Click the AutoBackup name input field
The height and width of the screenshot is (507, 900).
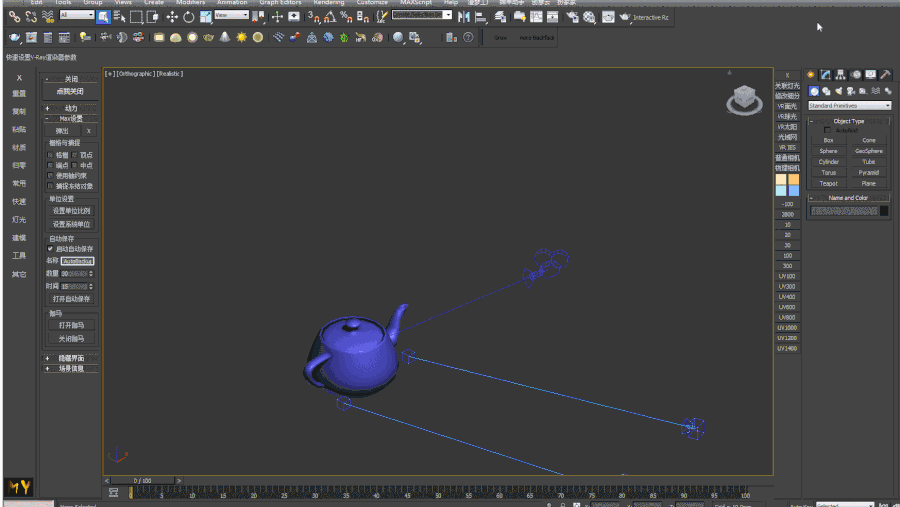pos(77,261)
